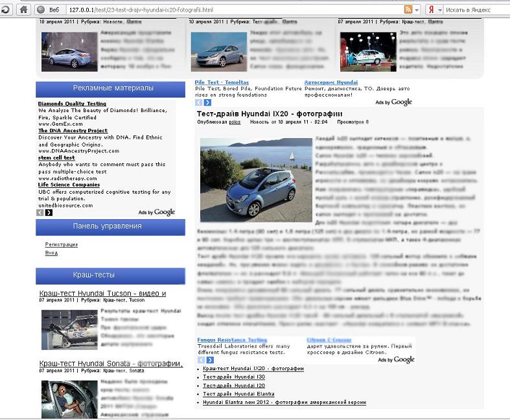This screenshot has height=420, width=510.
Task: Open the Регистрация link
Action: [x=61, y=244]
